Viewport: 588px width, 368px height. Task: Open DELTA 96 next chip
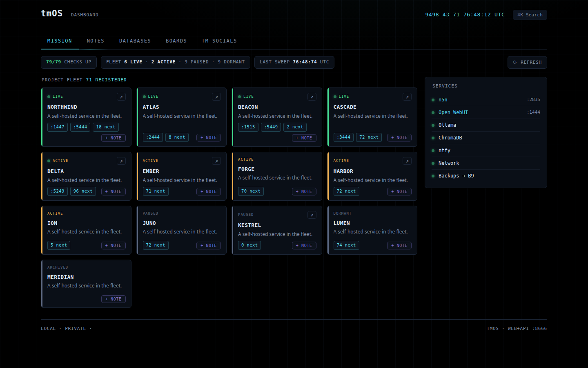tap(83, 191)
